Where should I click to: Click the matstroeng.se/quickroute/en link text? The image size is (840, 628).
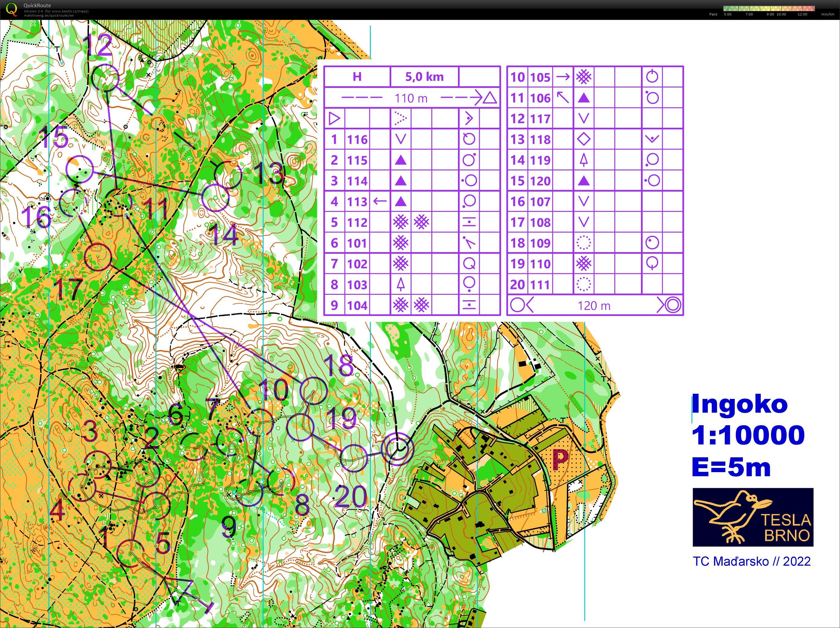tap(49, 15)
